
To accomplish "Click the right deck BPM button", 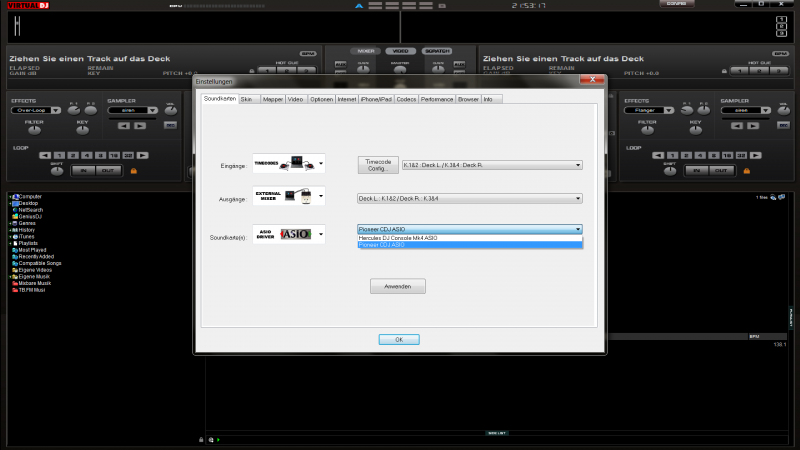I will 780,54.
